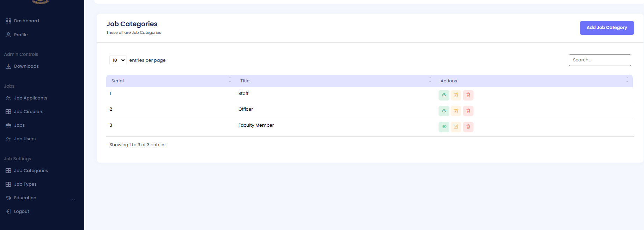Click the edit icon for Staff row
Image resolution: width=644 pixels, height=230 pixels.
(x=456, y=95)
